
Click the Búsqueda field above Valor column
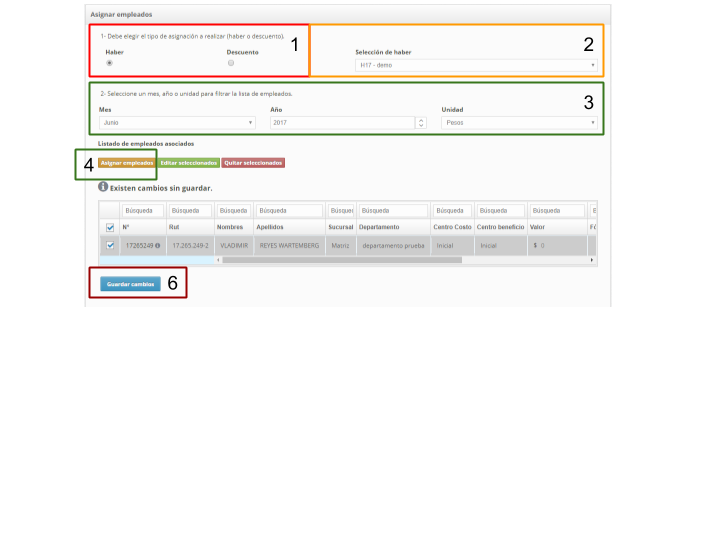click(x=557, y=211)
